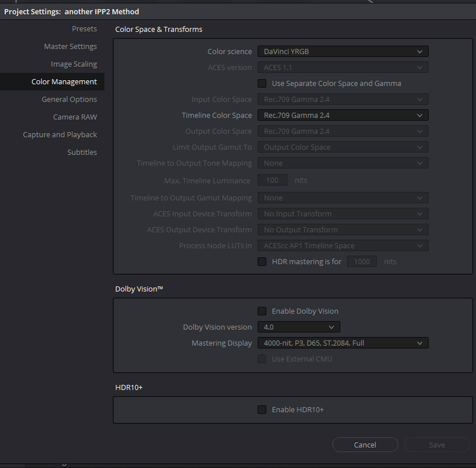Toggle HDR mastering is for checkbox
476x468 pixels.
click(x=262, y=261)
